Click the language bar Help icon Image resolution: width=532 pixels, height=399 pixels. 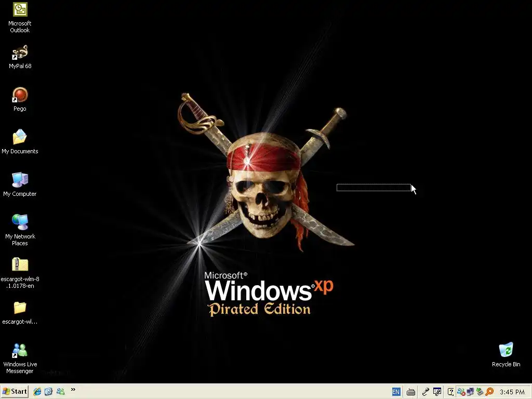(x=450, y=392)
